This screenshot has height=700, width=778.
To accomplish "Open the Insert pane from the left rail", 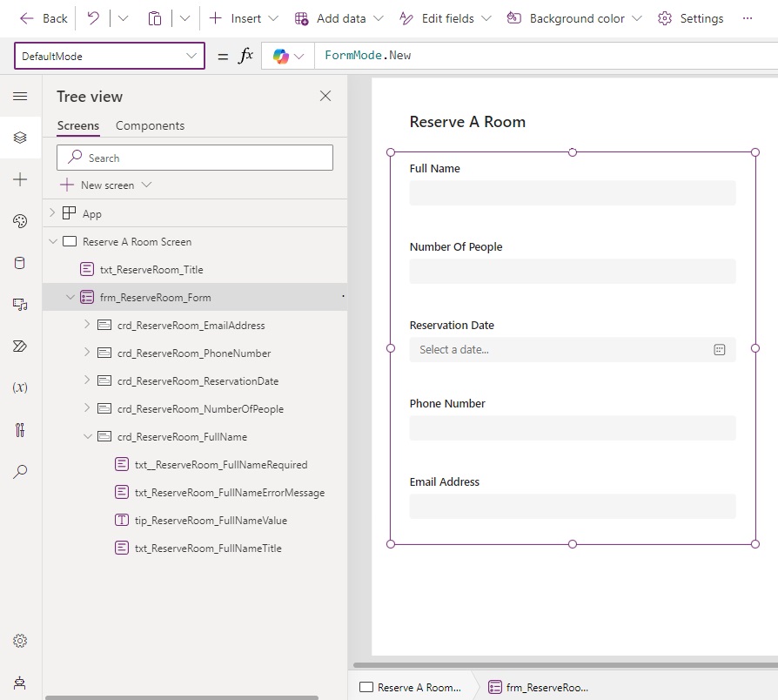I will pos(19,179).
